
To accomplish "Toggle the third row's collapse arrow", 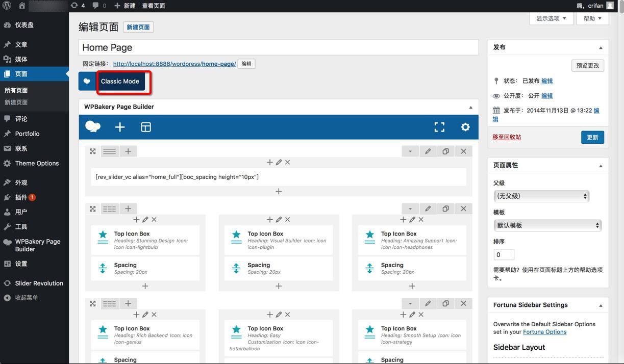I will [x=410, y=303].
